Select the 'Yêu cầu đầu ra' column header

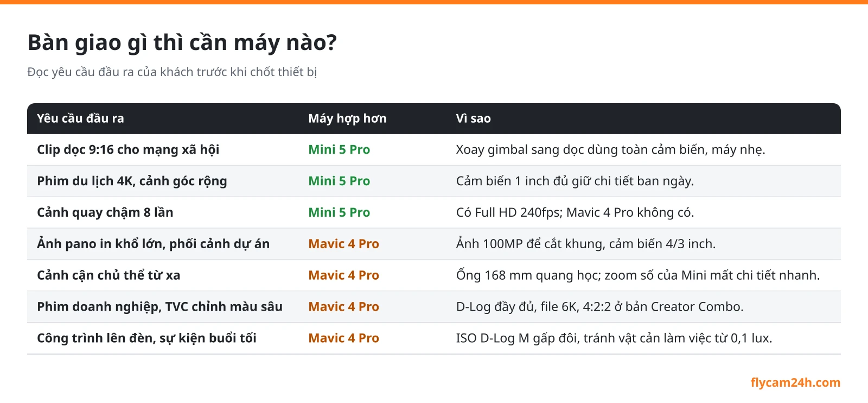80,118
